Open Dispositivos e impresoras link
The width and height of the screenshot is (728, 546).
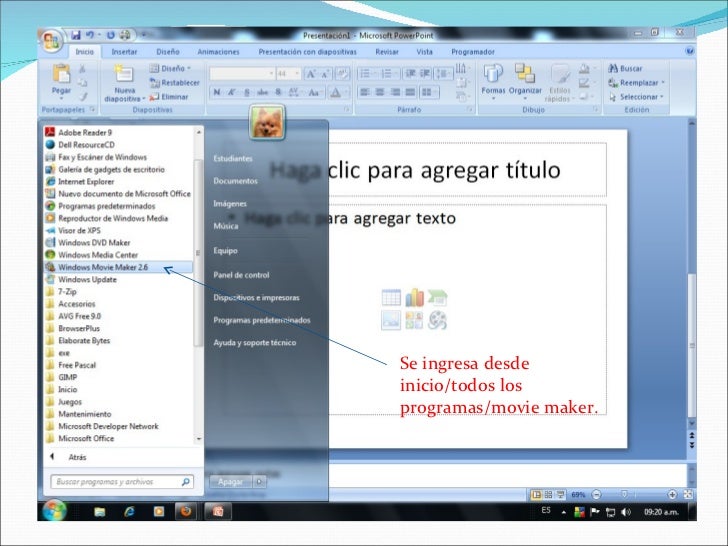[x=256, y=298]
